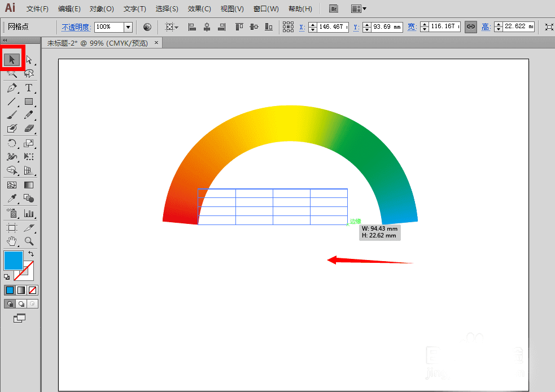Click the 不透明度 link label
The width and height of the screenshot is (555, 392).
[x=76, y=27]
